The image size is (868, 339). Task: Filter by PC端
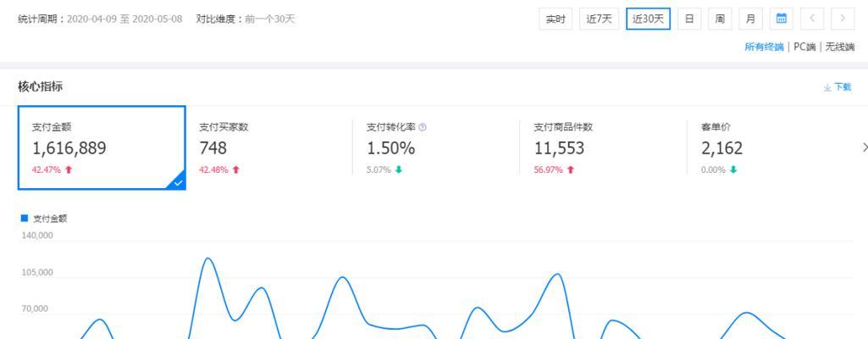[804, 47]
